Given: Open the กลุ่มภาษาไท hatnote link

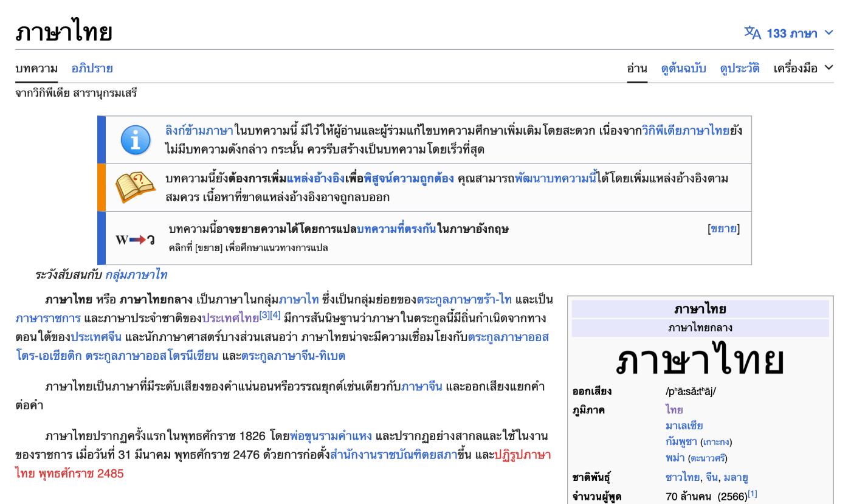Looking at the screenshot, I should pos(136,275).
